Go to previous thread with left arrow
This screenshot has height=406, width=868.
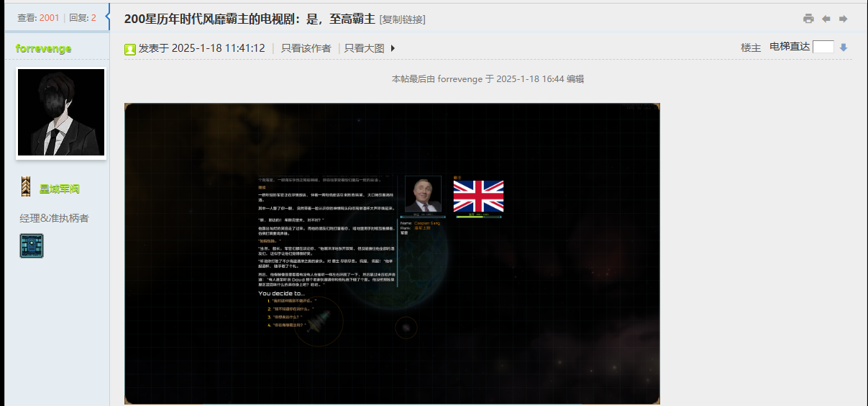pyautogui.click(x=826, y=19)
